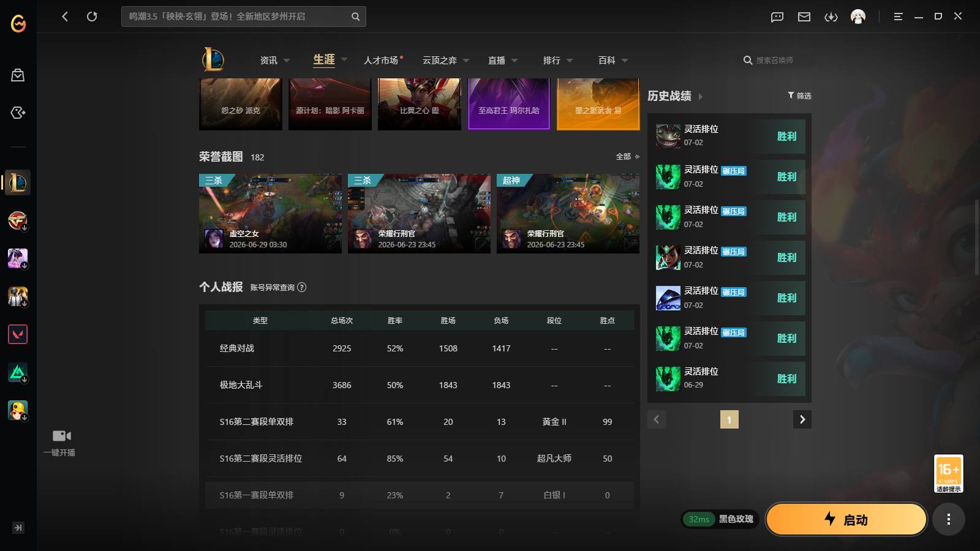
Task: Open the WeGame home logo icon
Action: coord(18,23)
